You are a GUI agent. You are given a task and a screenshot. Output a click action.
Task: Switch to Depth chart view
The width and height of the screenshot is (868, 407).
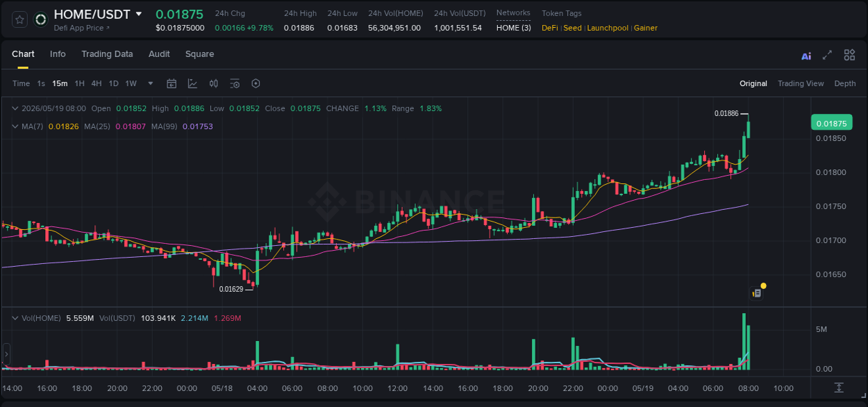click(845, 83)
